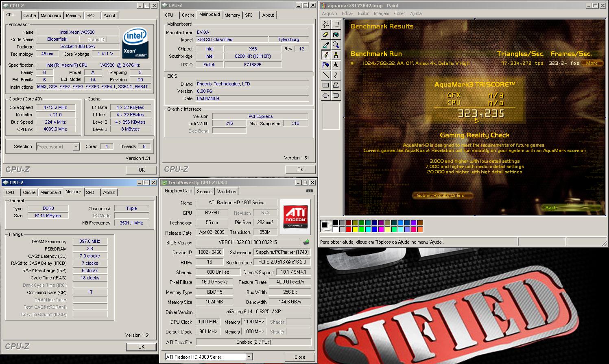The width and height of the screenshot is (609, 364).
Task: Open the Editar menu in Paint
Action: (347, 13)
